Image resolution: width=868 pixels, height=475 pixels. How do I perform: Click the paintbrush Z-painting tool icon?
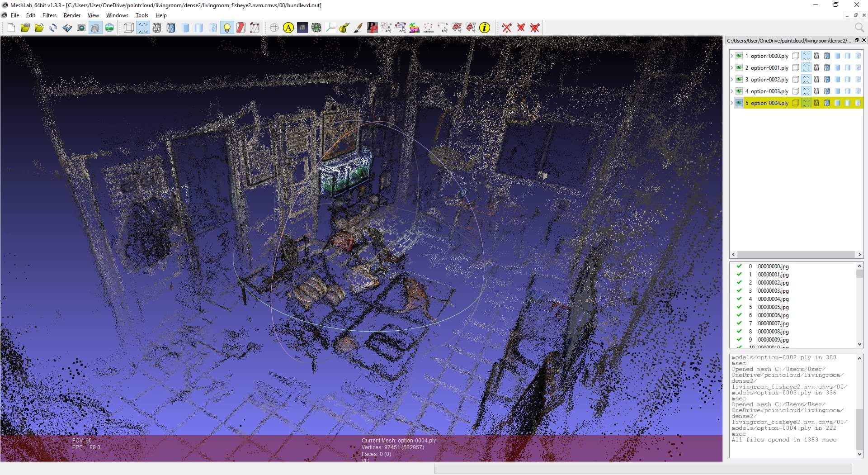coord(358,28)
